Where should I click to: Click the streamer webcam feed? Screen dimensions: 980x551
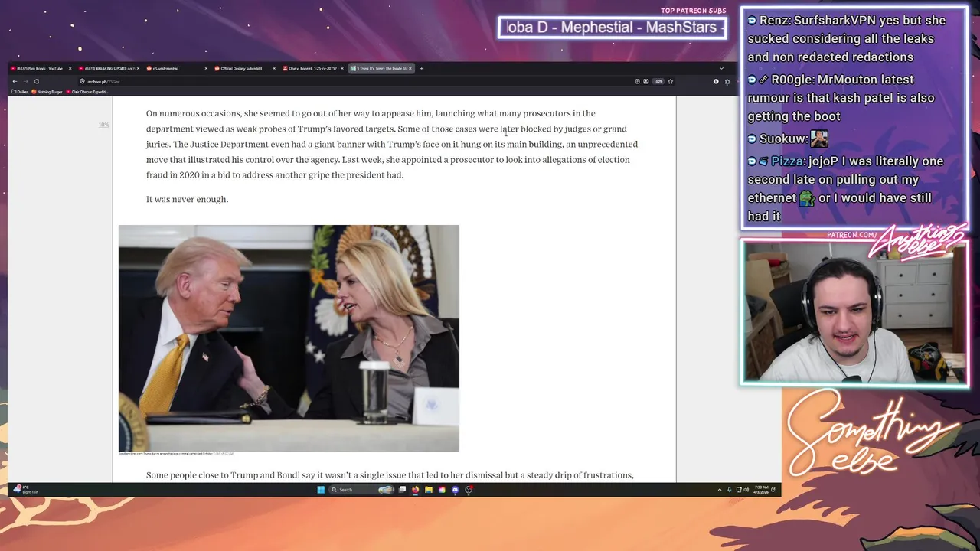854,312
